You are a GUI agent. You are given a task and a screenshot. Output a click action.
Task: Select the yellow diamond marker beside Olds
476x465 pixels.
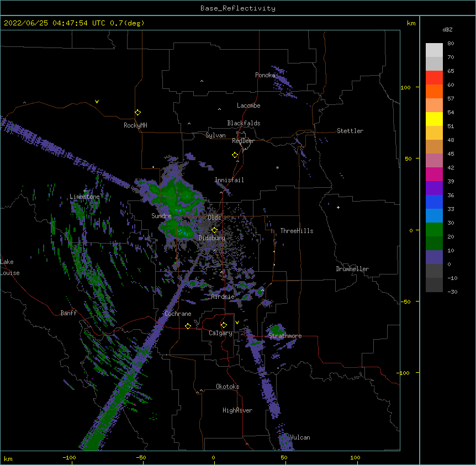pos(214,230)
